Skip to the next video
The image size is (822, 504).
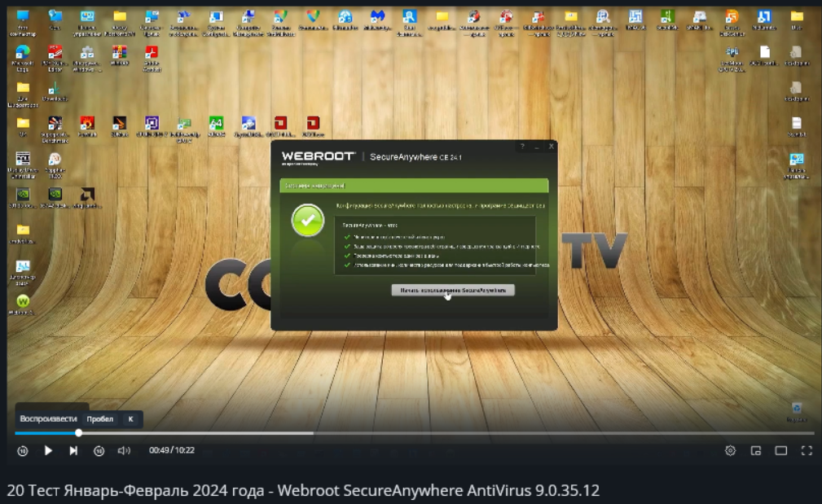coord(73,450)
